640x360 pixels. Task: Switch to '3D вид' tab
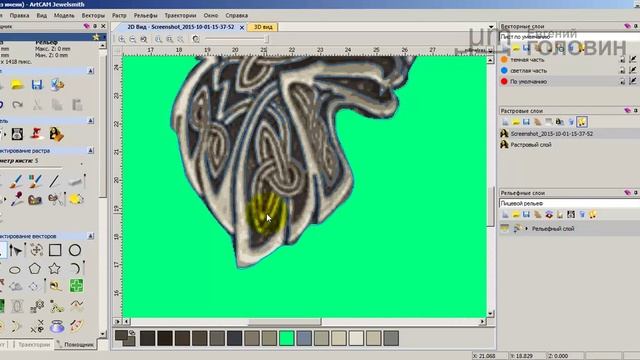(x=263, y=27)
